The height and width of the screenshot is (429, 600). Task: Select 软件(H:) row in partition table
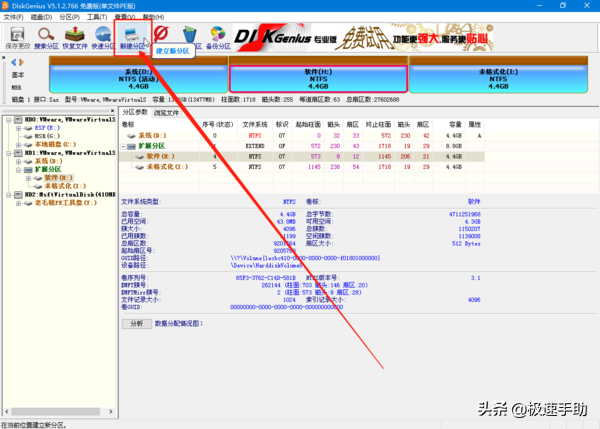302,157
